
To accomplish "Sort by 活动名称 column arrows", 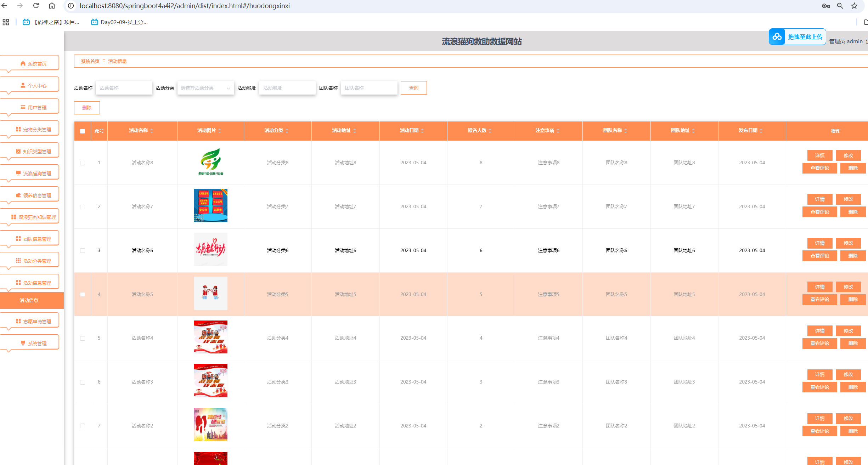I will click(152, 131).
